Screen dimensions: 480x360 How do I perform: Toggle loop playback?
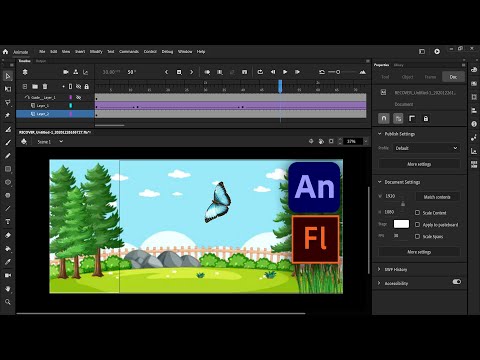[x=260, y=72]
